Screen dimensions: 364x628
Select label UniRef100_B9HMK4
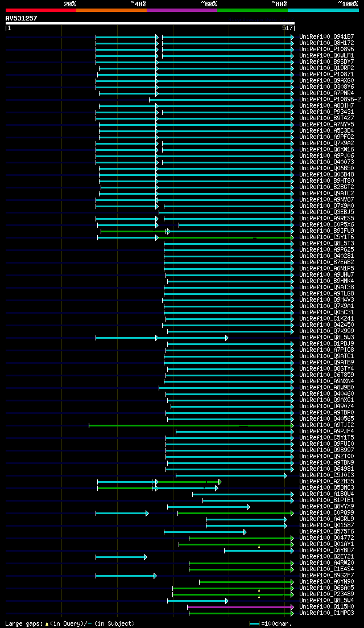pyautogui.click(x=327, y=281)
